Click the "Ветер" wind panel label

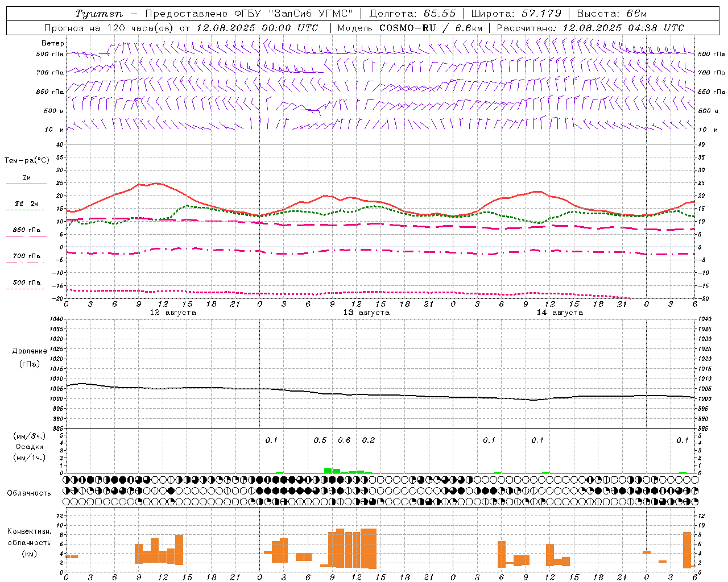coord(53,43)
